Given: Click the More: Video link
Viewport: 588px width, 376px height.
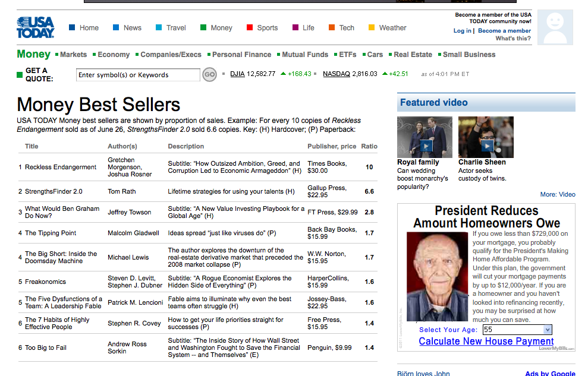Looking at the screenshot, I should coord(558,194).
